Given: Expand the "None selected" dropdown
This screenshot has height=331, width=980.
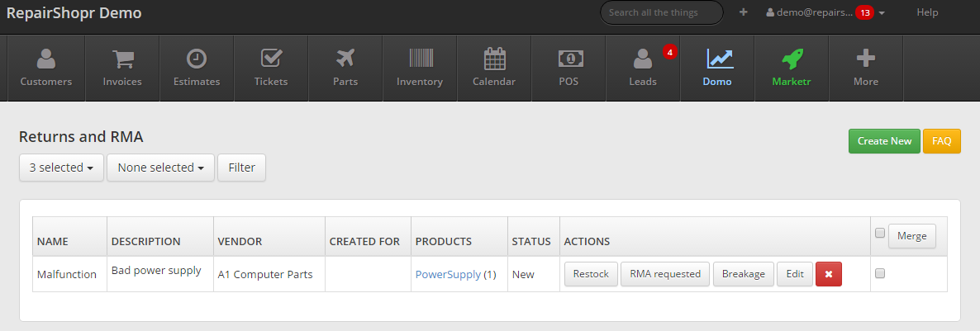Looking at the screenshot, I should coord(160,168).
